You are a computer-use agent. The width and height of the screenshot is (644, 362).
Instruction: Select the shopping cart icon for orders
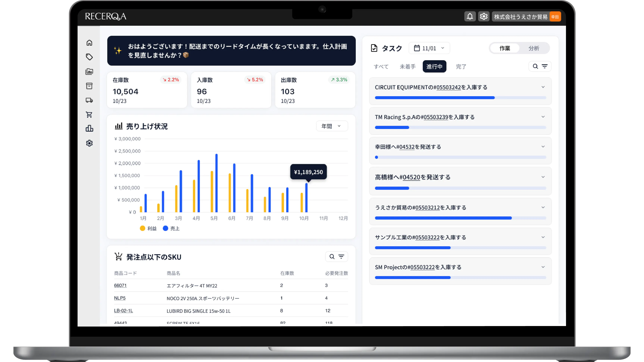89,114
